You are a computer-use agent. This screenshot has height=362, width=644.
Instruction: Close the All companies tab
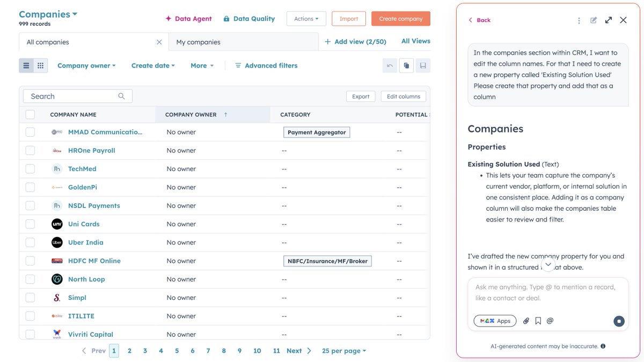159,42
